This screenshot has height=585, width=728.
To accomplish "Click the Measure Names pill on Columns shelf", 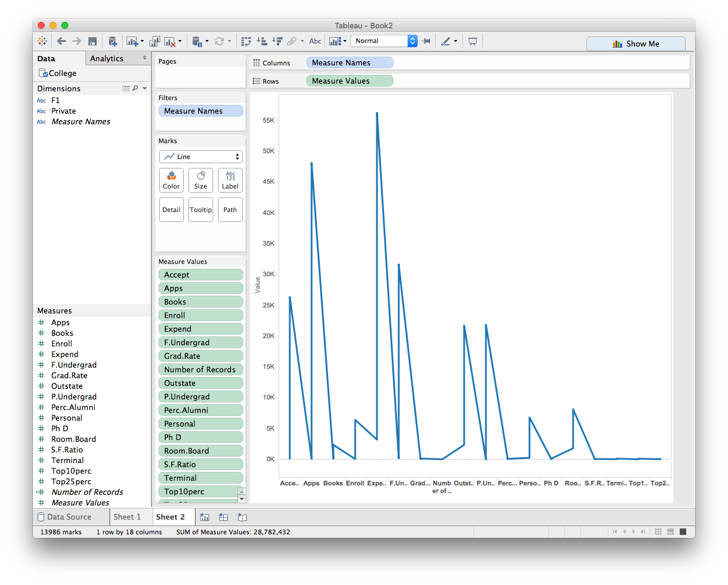I will 349,62.
